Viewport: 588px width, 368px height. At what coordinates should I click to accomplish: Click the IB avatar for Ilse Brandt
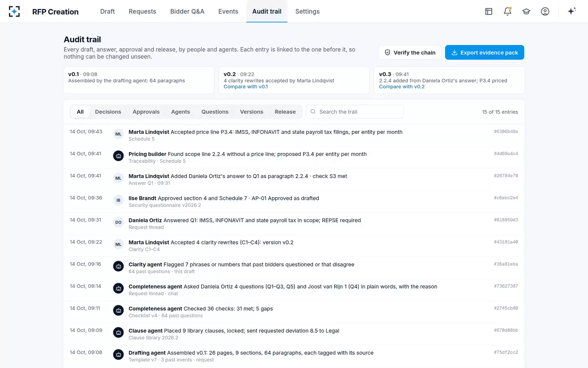pos(118,200)
